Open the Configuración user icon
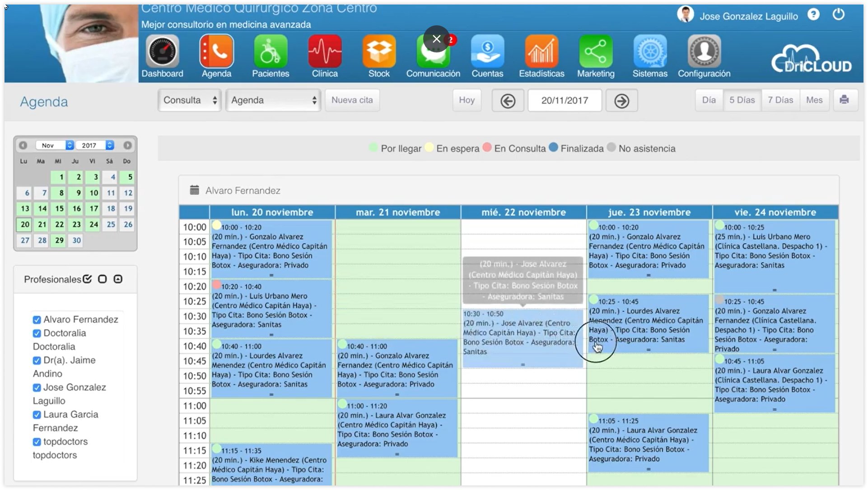 coord(704,52)
